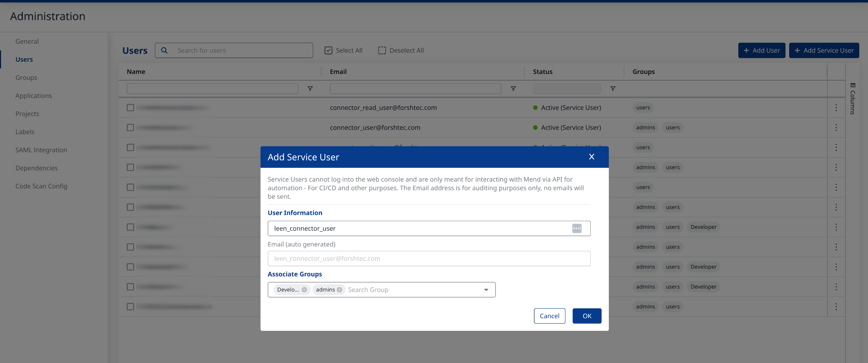Image resolution: width=868 pixels, height=363 pixels.
Task: Click the Select All checkmark icon
Action: [328, 50]
